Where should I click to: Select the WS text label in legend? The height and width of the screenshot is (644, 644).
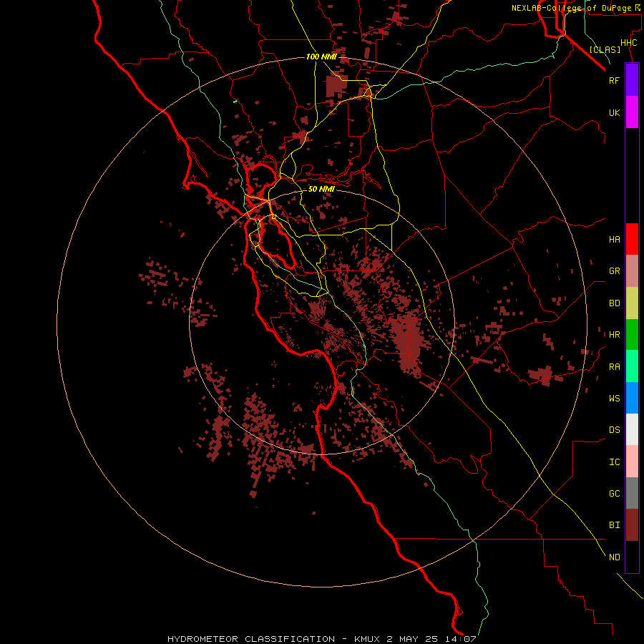614,399
